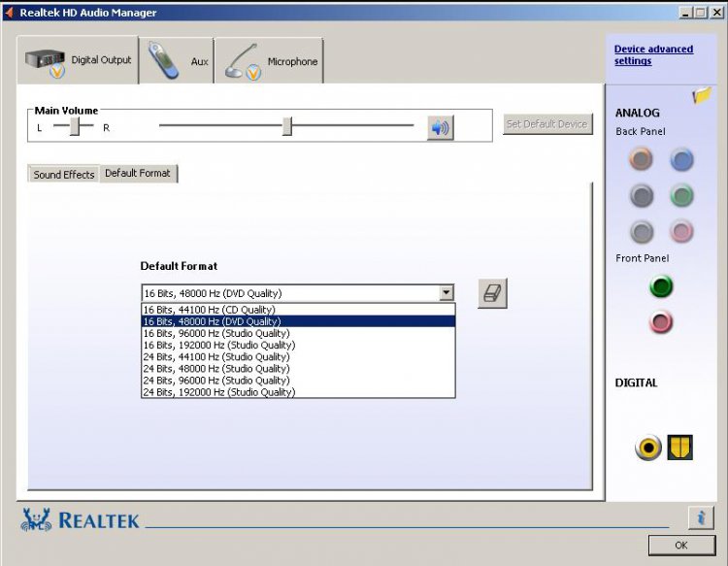Click the OK button
The width and height of the screenshot is (728, 566).
tap(681, 545)
